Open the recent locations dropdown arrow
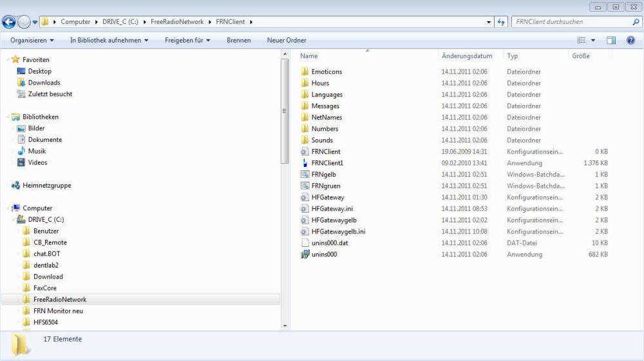The height and width of the screenshot is (361, 644). 35,22
